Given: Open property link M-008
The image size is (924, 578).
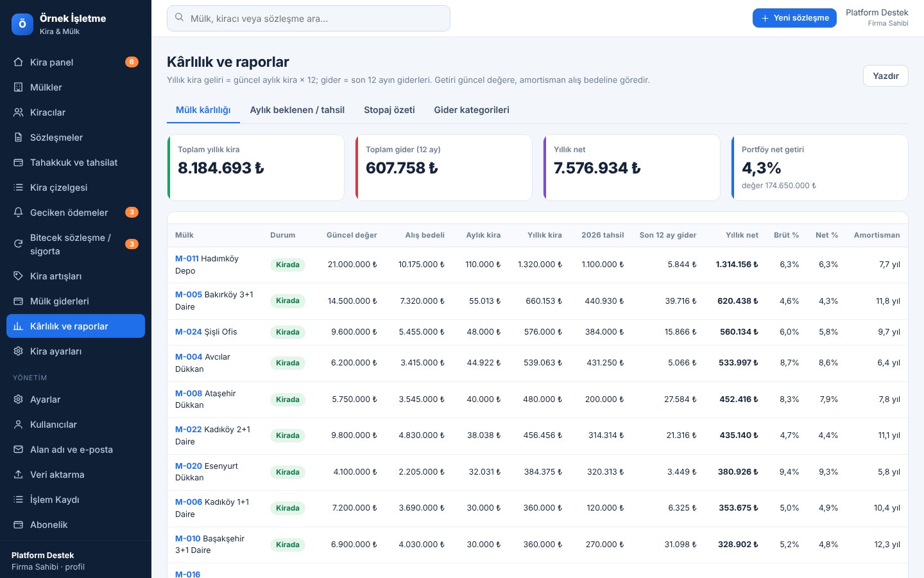Looking at the screenshot, I should (189, 394).
